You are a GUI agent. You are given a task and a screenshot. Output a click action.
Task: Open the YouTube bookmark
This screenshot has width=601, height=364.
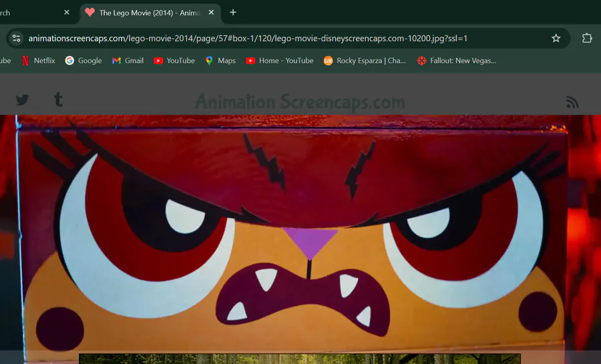click(174, 61)
